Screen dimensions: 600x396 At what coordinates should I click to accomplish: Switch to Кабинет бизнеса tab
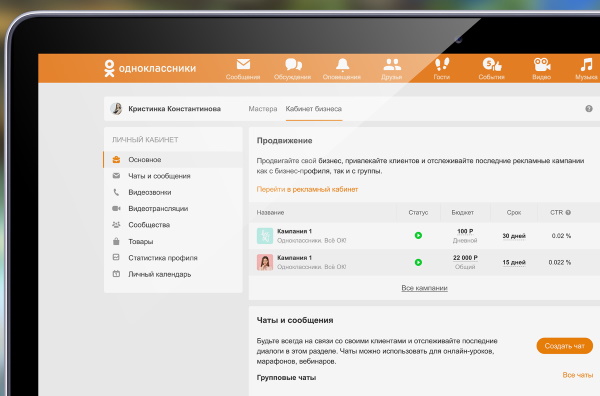(314, 109)
